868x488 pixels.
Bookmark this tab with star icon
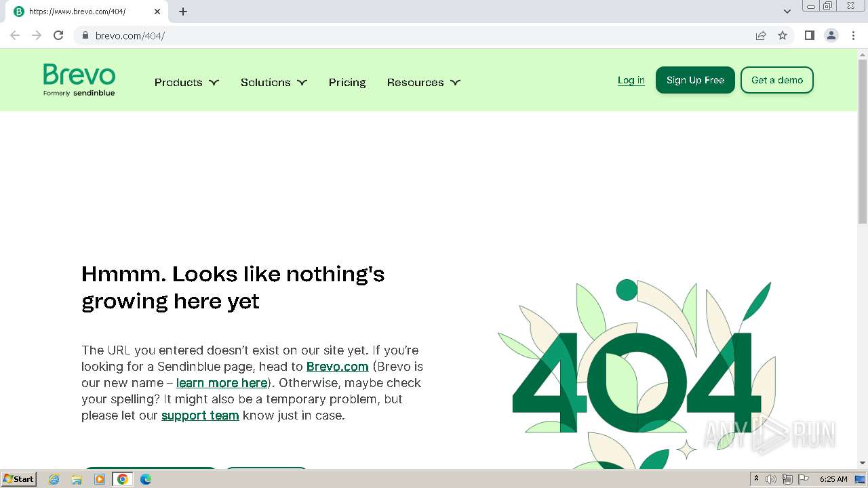[783, 35]
